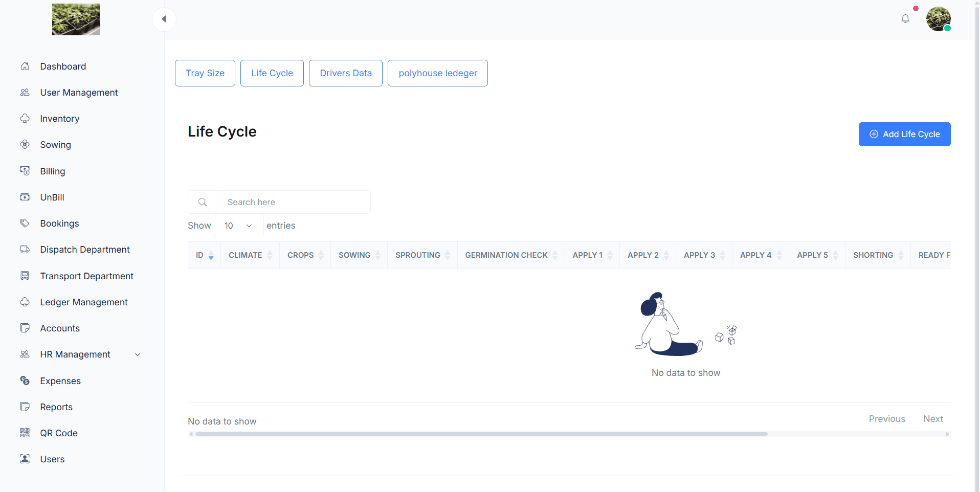This screenshot has width=980, height=492.
Task: Click the Expenses coins icon
Action: (x=25, y=381)
